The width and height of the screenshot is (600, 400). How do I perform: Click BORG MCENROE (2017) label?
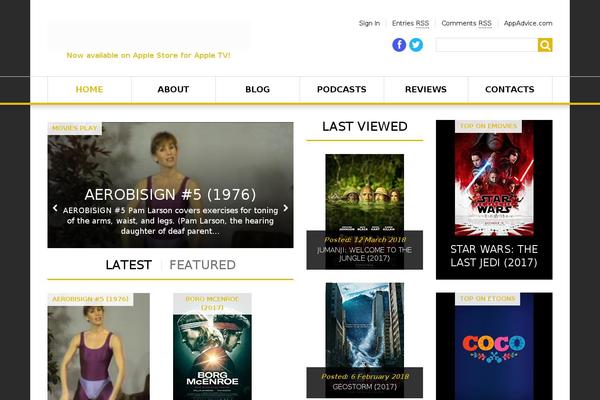click(212, 303)
